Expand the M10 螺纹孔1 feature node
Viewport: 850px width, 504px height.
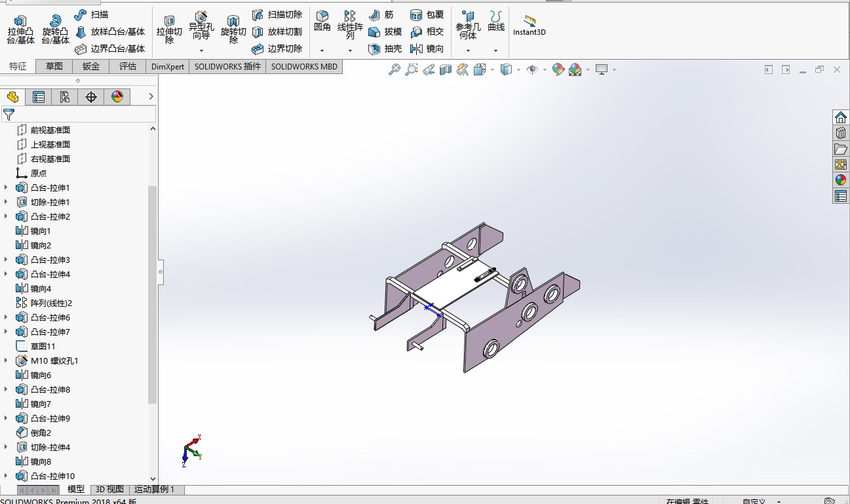(7, 360)
